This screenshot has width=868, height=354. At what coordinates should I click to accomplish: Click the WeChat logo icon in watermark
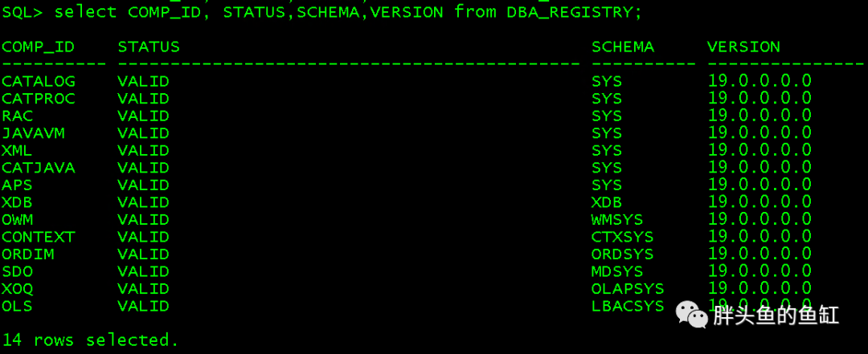click(691, 315)
